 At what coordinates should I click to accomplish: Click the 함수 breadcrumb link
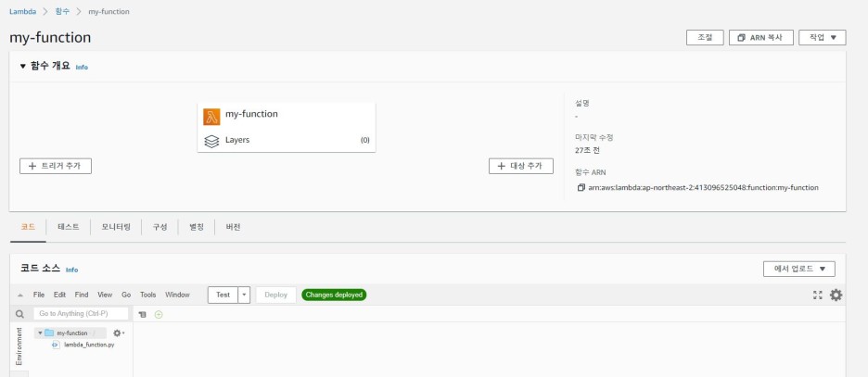(62, 11)
